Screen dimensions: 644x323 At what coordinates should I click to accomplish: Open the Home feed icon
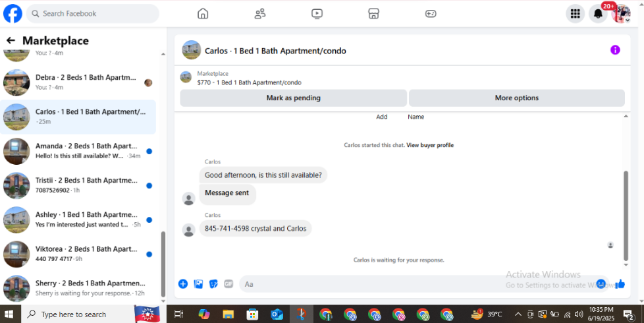(x=203, y=14)
